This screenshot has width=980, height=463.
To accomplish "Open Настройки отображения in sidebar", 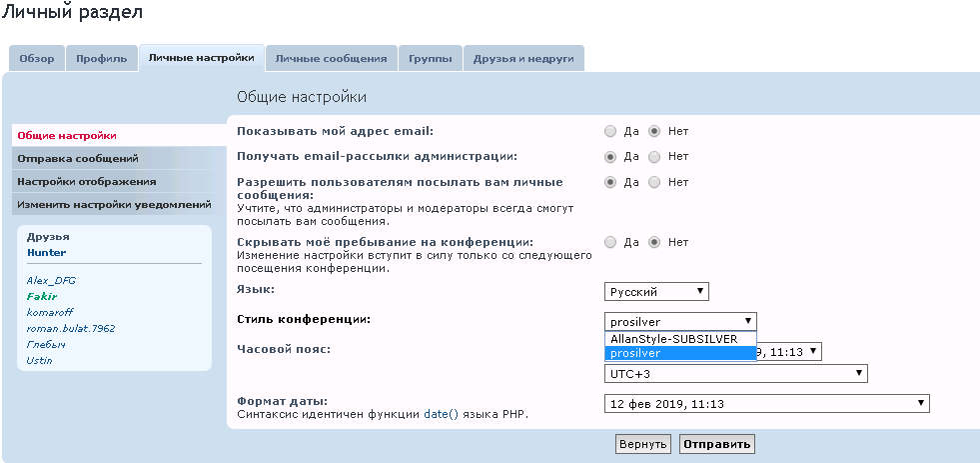I will click(87, 181).
